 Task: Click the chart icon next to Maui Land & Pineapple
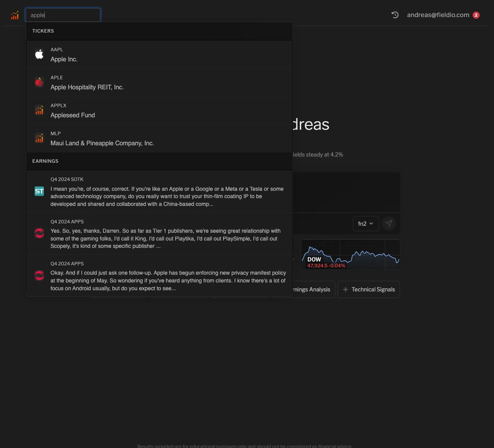click(x=39, y=138)
